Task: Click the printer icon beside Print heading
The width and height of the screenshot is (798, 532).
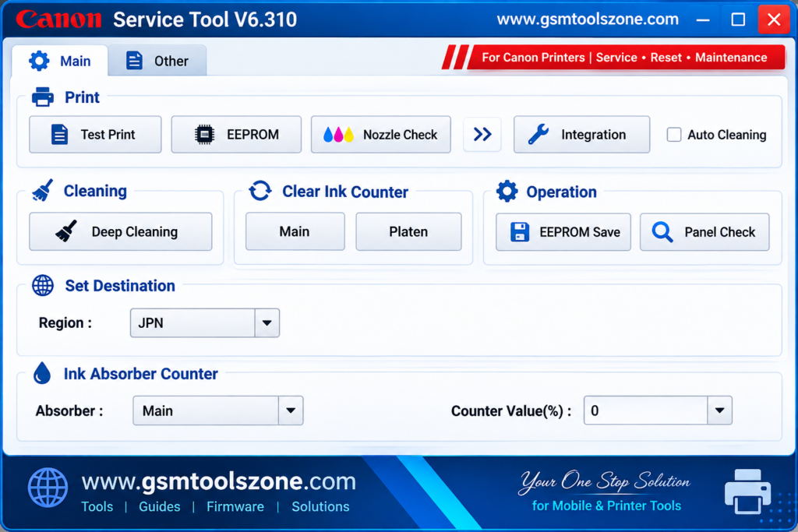Action: [43, 97]
